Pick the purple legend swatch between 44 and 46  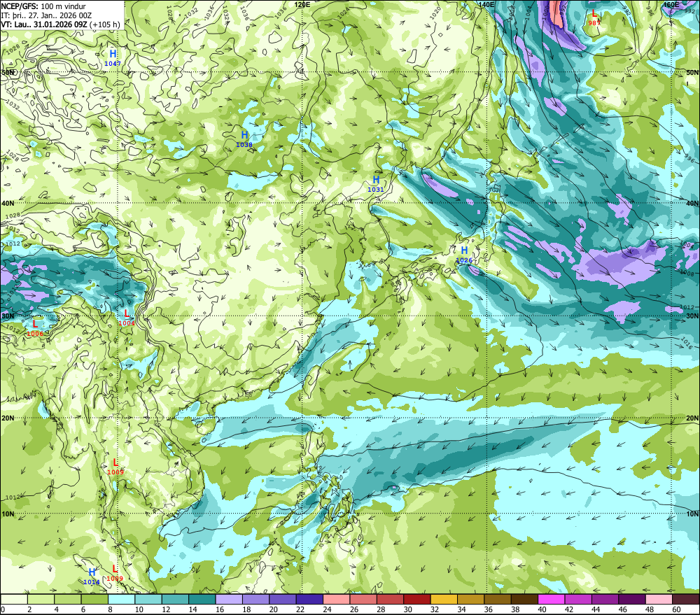(605, 600)
